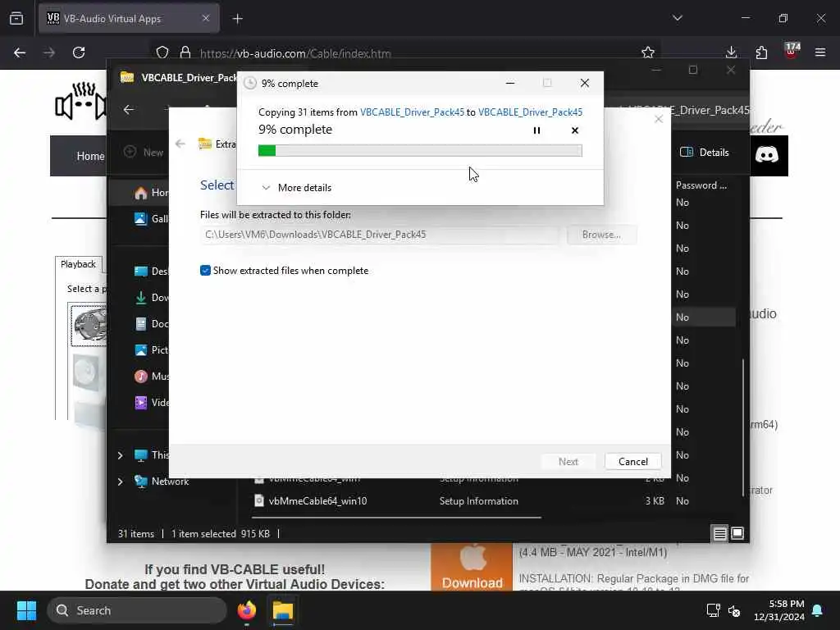This screenshot has width=840, height=630.
Task: Open Videos folder in sidebar
Action: pos(151,402)
